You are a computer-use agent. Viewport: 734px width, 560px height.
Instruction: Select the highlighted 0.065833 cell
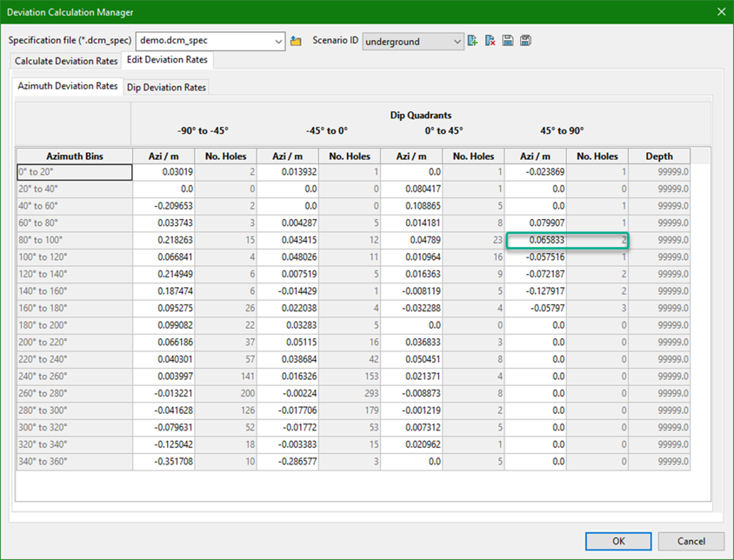click(536, 240)
